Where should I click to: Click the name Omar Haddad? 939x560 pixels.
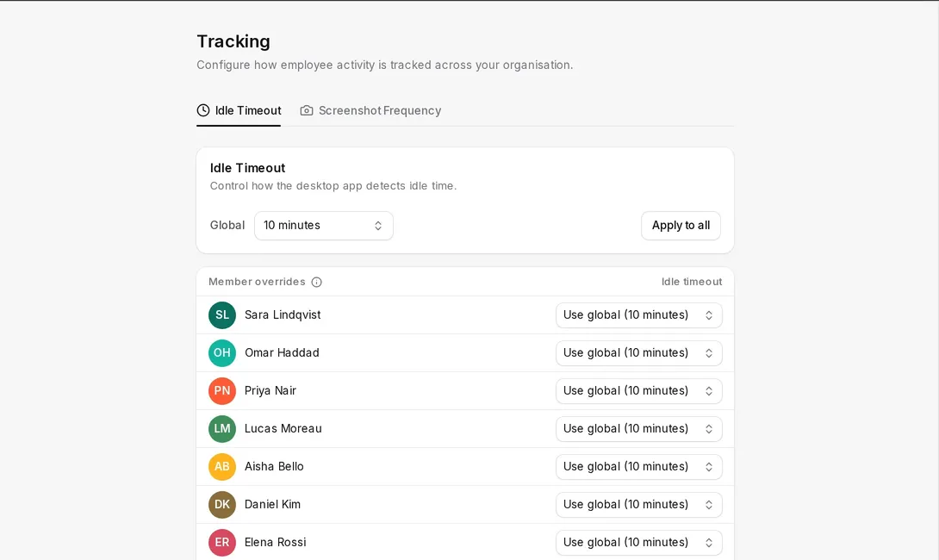282,352
